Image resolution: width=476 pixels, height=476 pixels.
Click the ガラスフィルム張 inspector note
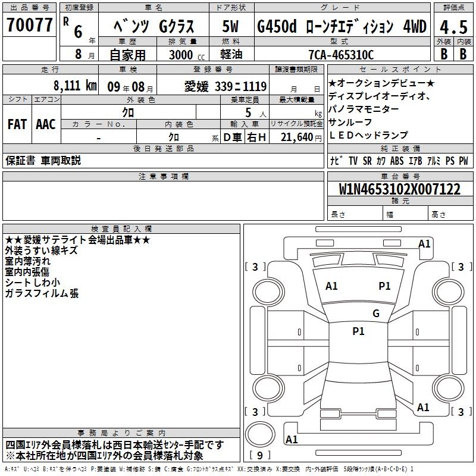point(42,293)
